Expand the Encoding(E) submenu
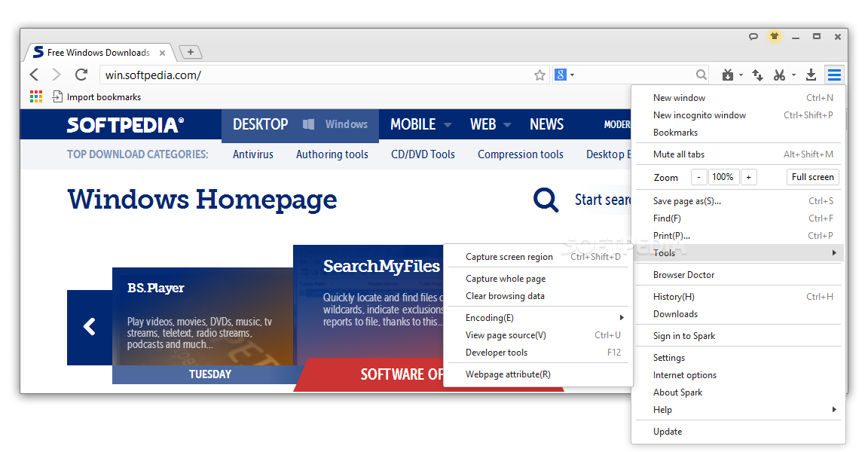The width and height of the screenshot is (868, 452). click(x=539, y=318)
